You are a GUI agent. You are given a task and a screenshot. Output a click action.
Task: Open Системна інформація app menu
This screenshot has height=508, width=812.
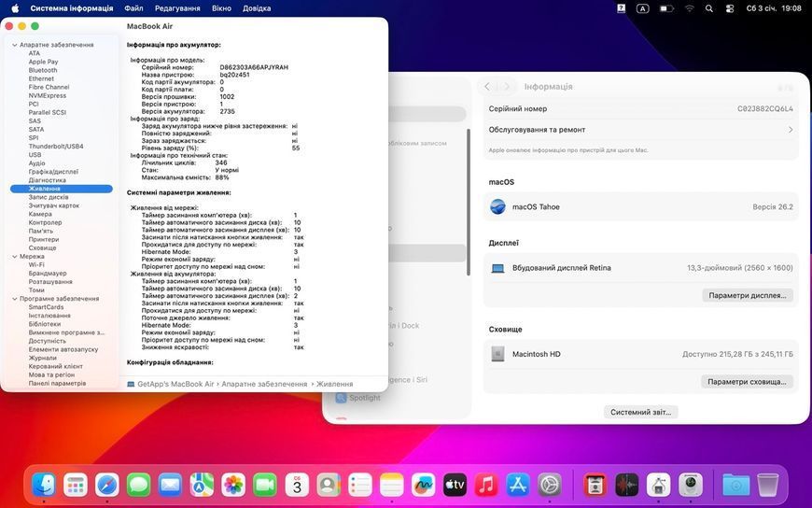72,8
